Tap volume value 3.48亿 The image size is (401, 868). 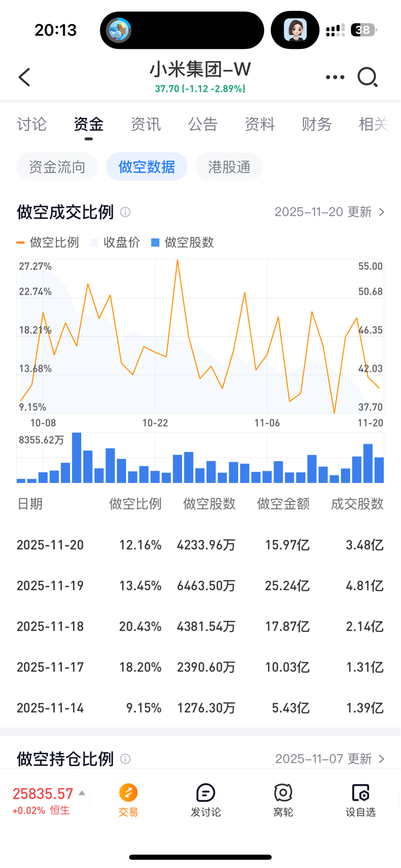[x=365, y=545]
